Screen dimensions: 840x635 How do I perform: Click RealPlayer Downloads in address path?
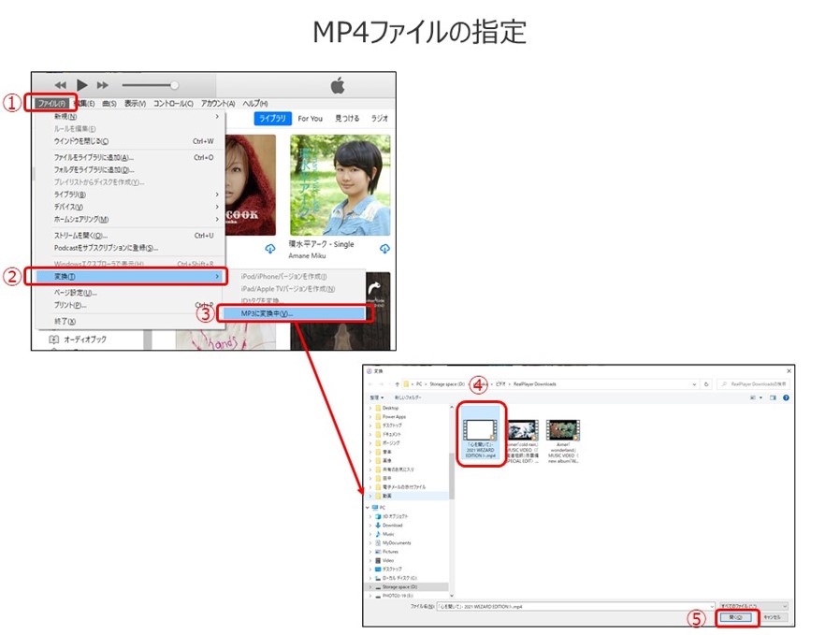tap(535, 384)
